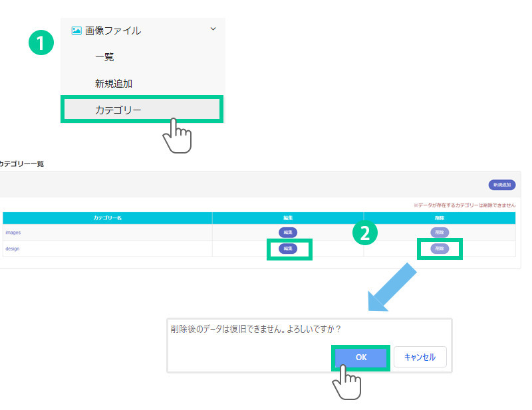Open the images category link
532x410 pixels.
click(13, 233)
